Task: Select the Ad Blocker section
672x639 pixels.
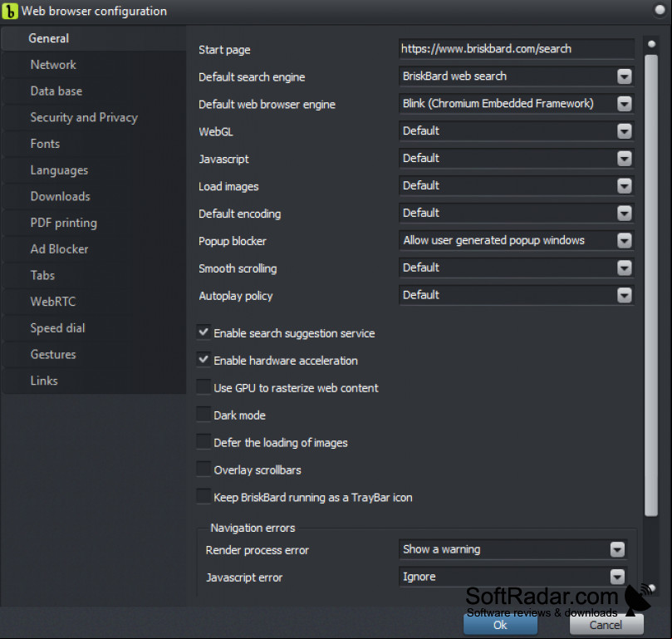Action: click(x=93, y=249)
